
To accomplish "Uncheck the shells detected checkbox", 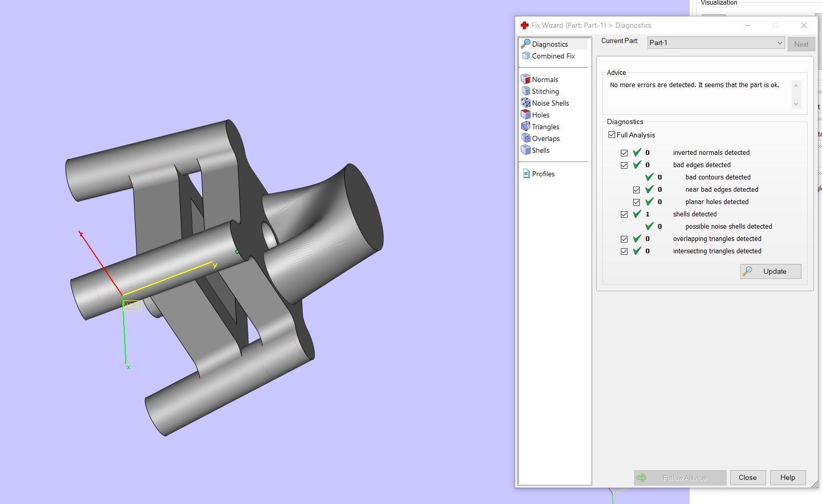I will pos(624,214).
